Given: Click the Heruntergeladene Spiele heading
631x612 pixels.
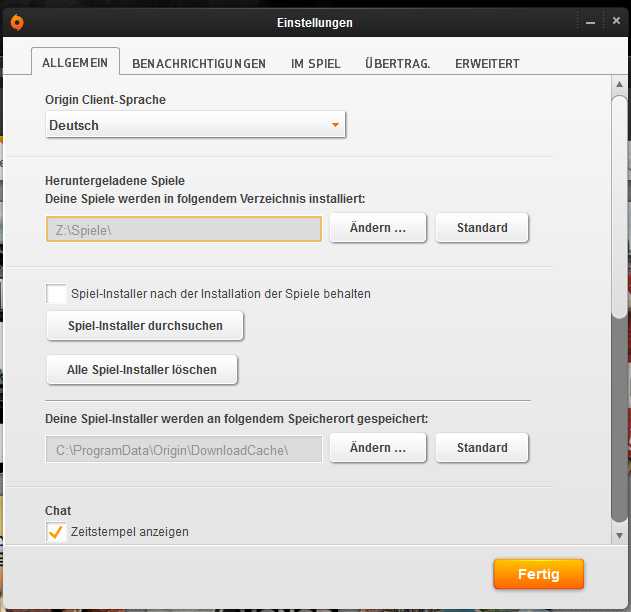Looking at the screenshot, I should (x=115, y=181).
